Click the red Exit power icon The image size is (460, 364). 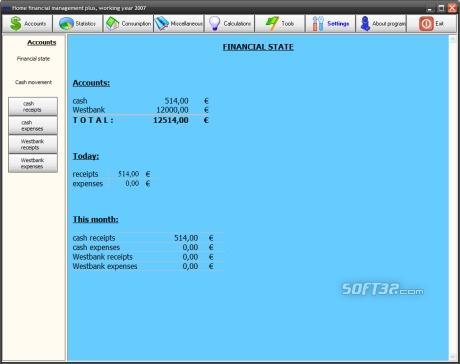426,24
